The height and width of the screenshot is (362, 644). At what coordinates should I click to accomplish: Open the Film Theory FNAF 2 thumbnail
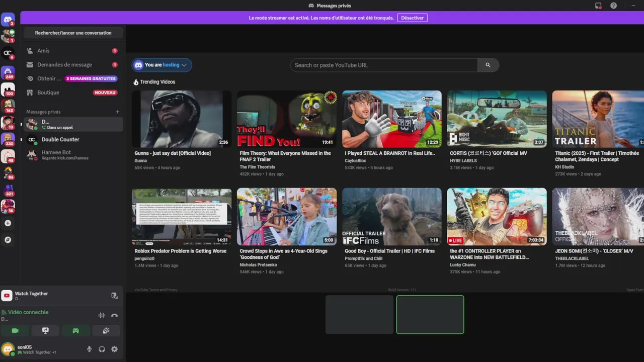287,119
